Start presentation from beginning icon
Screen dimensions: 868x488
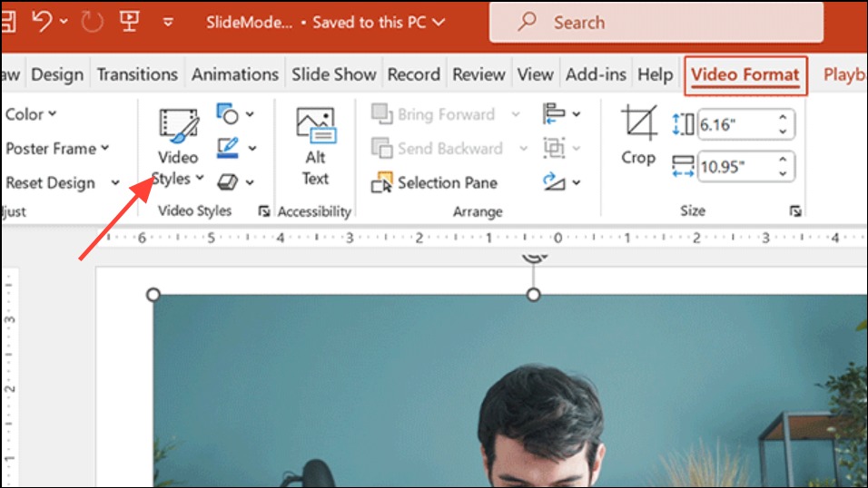click(129, 21)
